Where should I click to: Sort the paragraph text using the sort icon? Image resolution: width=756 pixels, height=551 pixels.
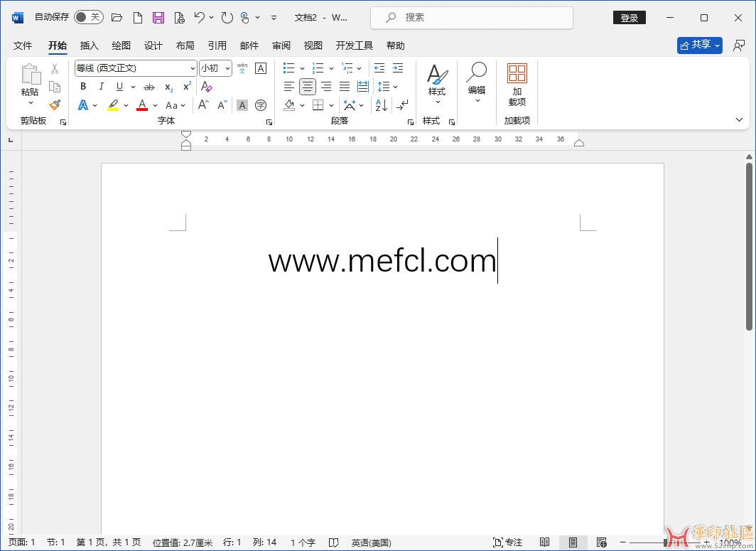[381, 105]
